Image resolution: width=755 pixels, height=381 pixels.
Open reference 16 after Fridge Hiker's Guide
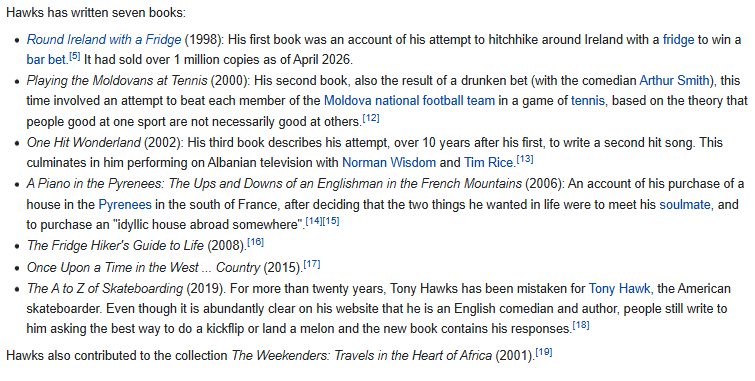click(255, 242)
